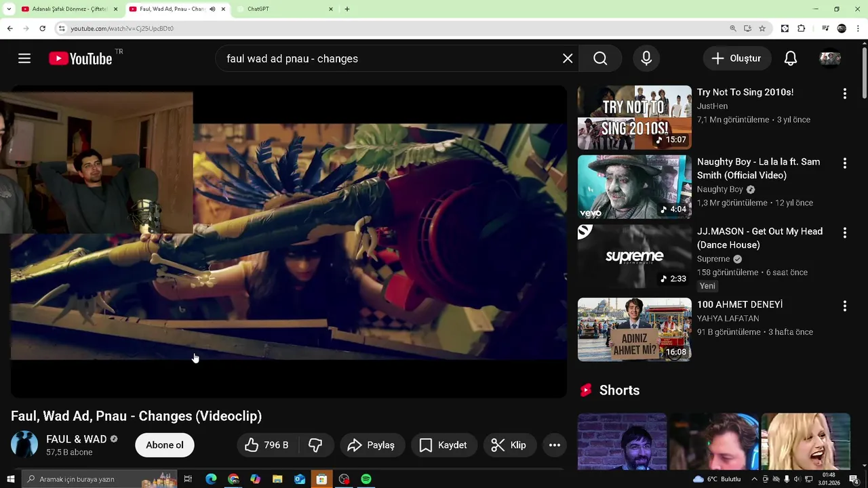Viewport: 868px width, 488px height.
Task: Go to the YouTube home logo
Action: (81, 59)
